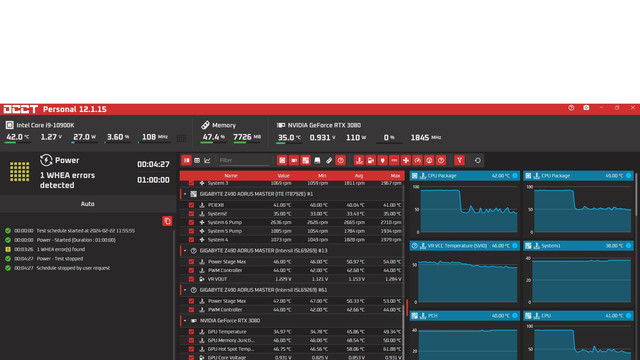Toggle the storage drive sensors filter icon
This screenshot has width=640, height=360.
tap(317, 160)
